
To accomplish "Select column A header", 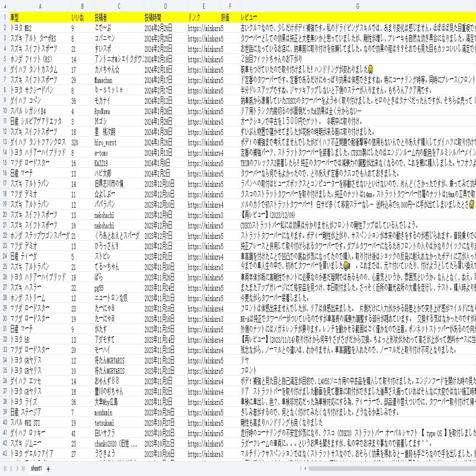I will click(40, 6).
